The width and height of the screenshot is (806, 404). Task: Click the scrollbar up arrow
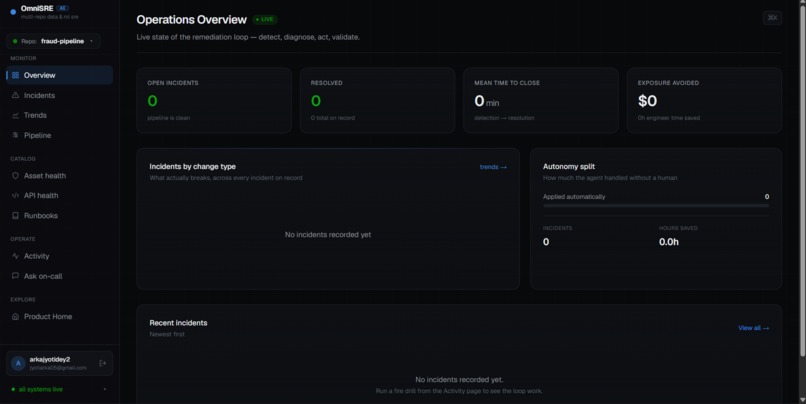point(802,3)
